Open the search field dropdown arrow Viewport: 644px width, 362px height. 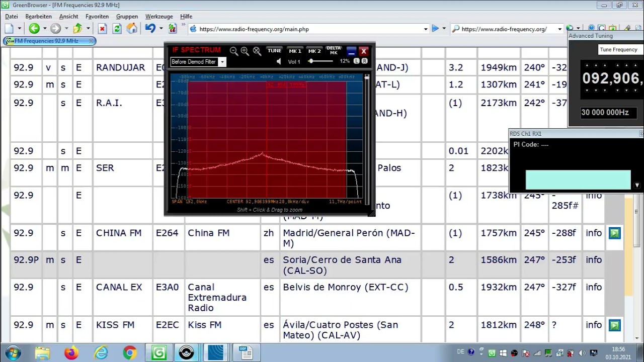pos(559,29)
